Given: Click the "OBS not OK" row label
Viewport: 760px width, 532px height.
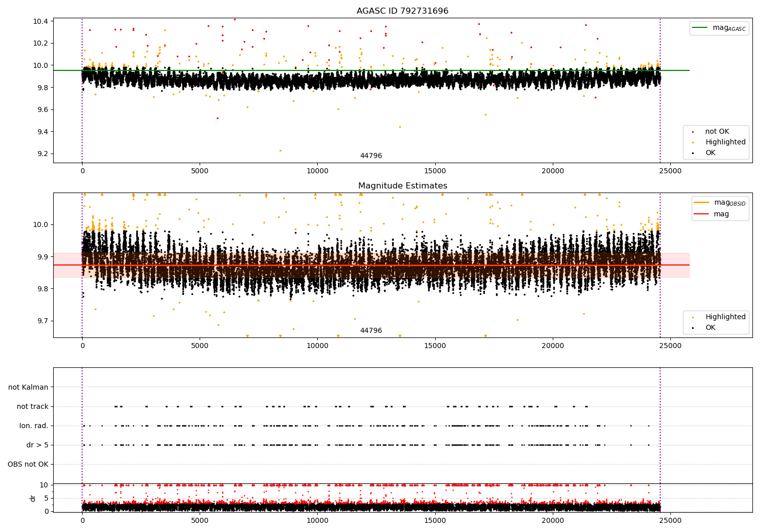Looking at the screenshot, I should tap(28, 464).
